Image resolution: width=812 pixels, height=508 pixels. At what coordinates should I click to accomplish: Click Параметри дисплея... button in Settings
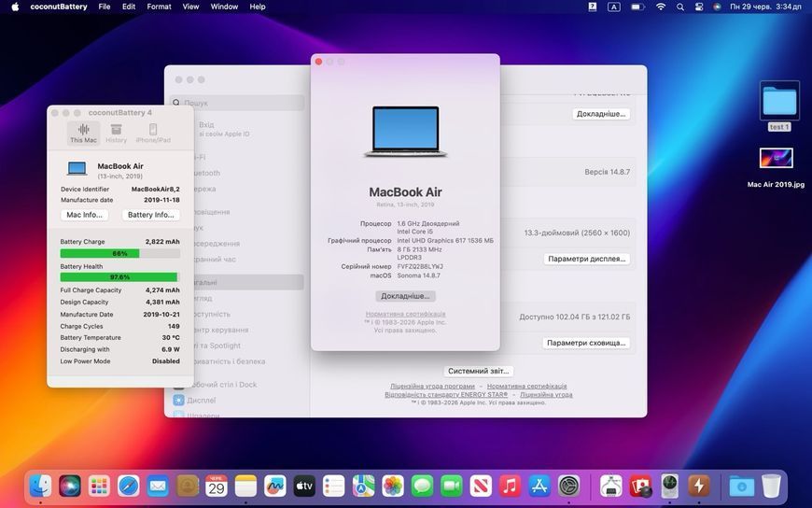coord(587,259)
